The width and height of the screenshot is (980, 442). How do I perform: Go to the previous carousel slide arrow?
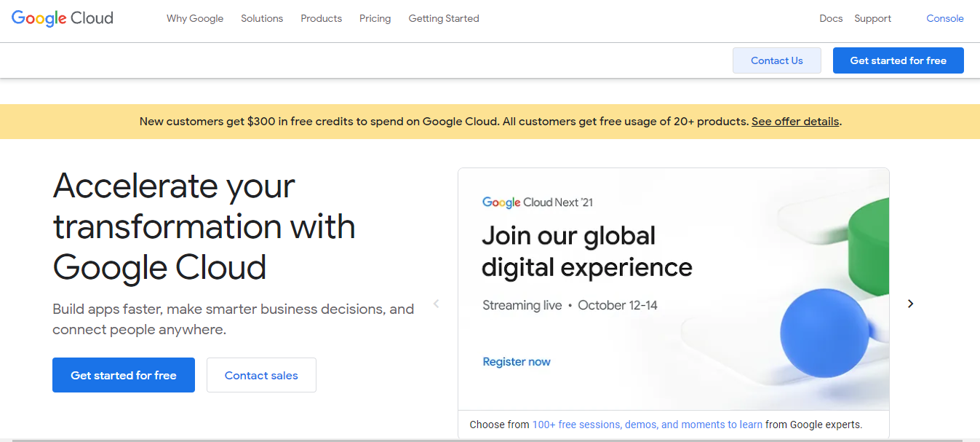coord(437,304)
